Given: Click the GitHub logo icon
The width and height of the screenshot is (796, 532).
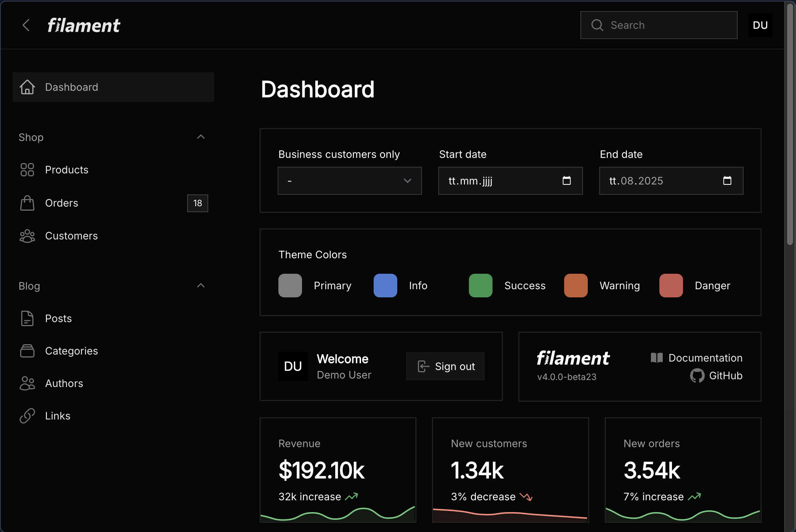Looking at the screenshot, I should [x=697, y=376].
